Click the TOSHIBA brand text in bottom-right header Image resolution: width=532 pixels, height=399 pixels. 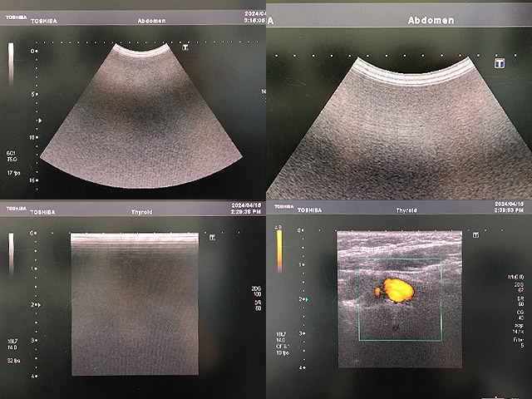(310, 210)
